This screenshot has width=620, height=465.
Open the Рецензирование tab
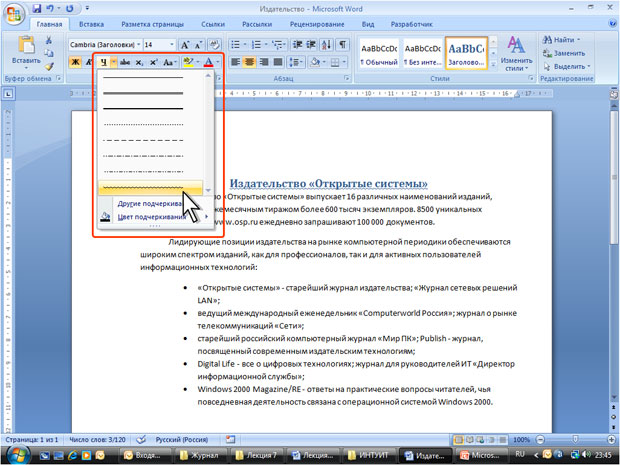(317, 24)
